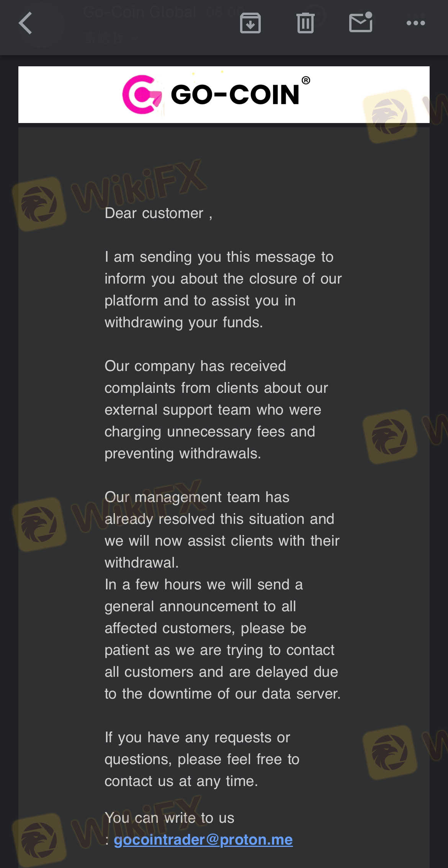The height and width of the screenshot is (868, 448).
Task: Tap the pink Go-Coin logo icon
Action: (x=142, y=95)
